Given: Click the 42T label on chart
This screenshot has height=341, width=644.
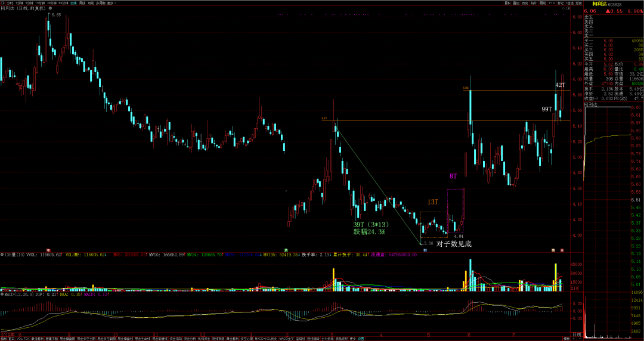Looking at the screenshot, I should 561,85.
